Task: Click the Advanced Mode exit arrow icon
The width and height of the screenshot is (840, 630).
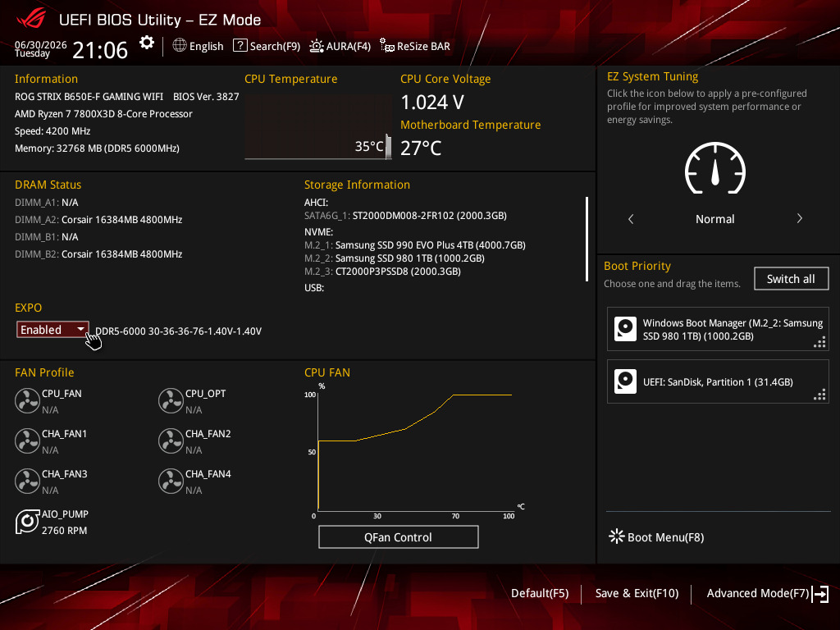Action: pyautogui.click(x=820, y=594)
